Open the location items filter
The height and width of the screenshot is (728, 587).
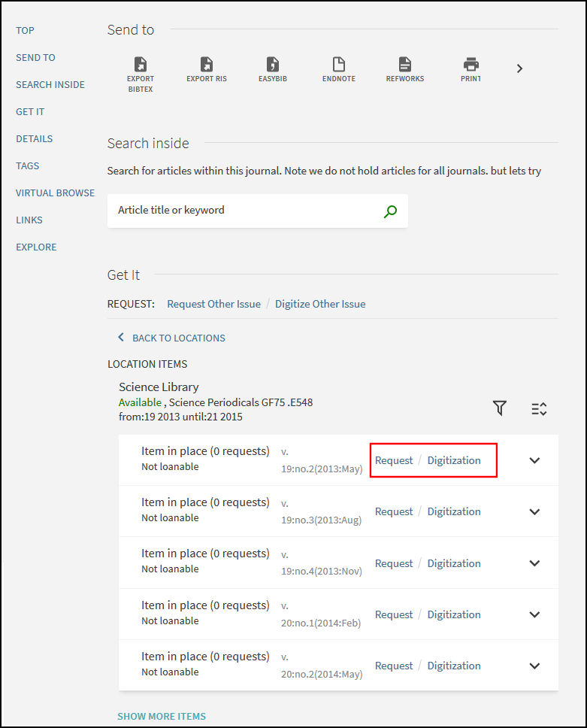[x=500, y=408]
